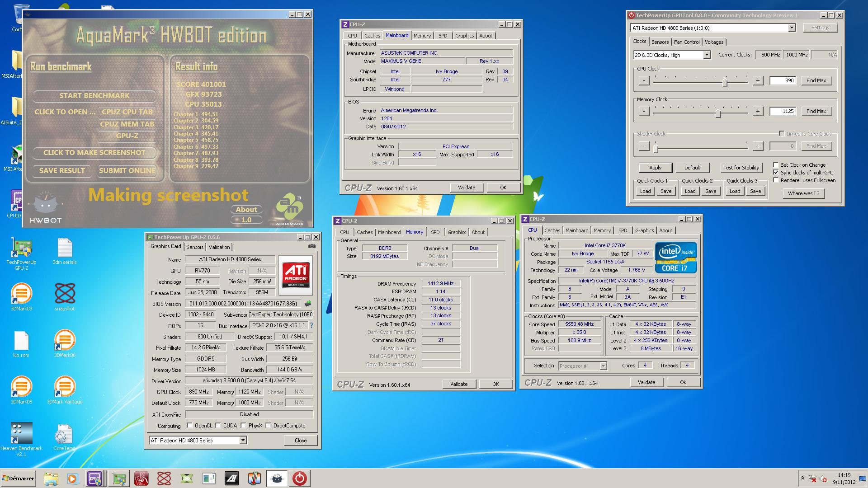
Task: Click the media player taskbar icon
Action: click(x=73, y=479)
